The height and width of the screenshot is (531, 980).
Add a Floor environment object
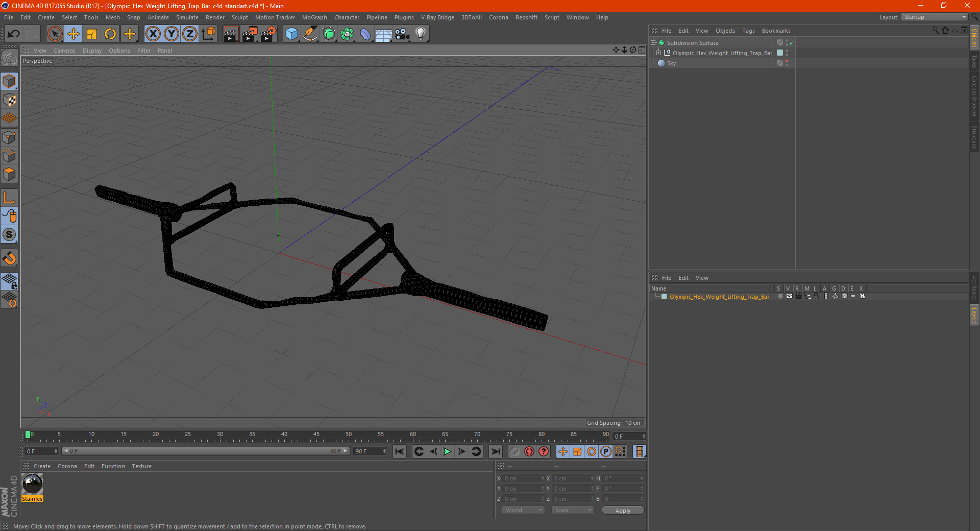click(x=383, y=34)
